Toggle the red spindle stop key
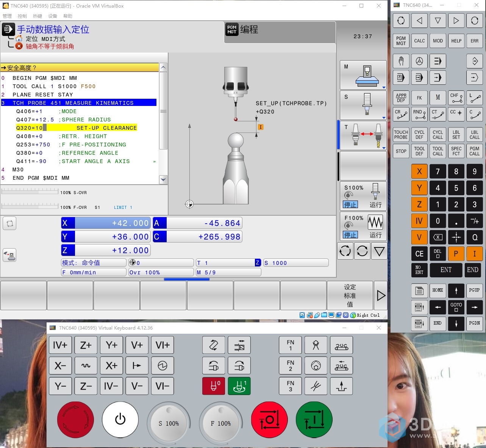Viewport: 486px width, 448px height. pos(214,386)
